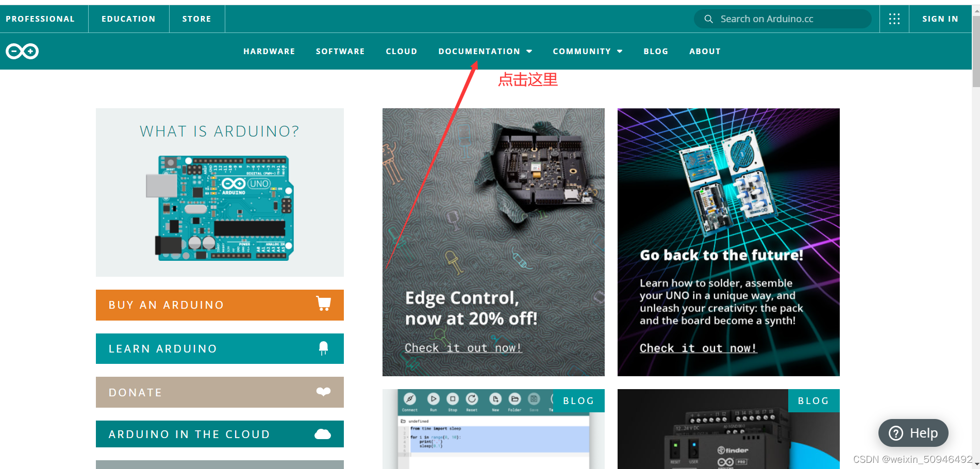Click the shopping cart icon on Buy an Arduino
The width and height of the screenshot is (980, 469).
pyautogui.click(x=323, y=304)
